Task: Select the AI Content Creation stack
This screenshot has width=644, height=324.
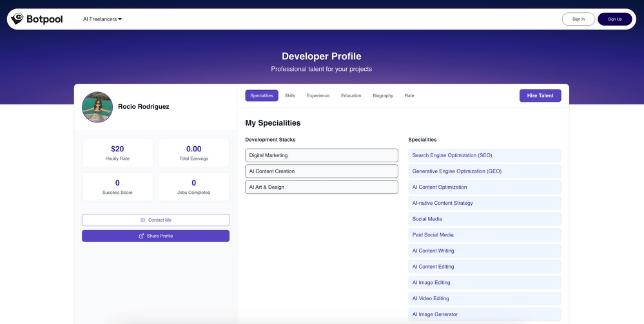Action: pos(322,171)
